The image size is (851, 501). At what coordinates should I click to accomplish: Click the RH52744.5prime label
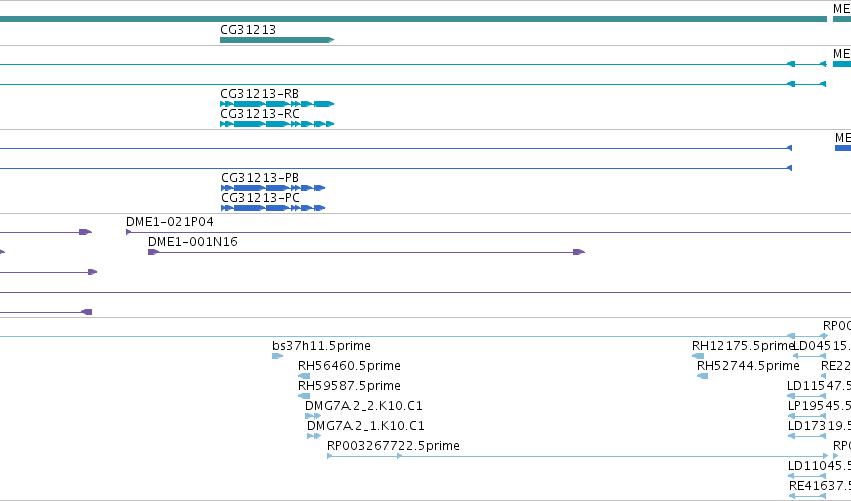coord(748,366)
